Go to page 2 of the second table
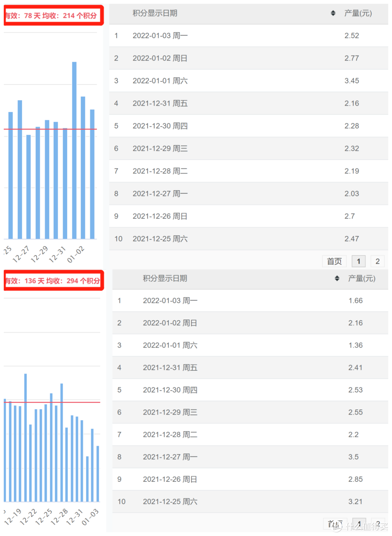The width and height of the screenshot is (392, 536). coord(377,524)
